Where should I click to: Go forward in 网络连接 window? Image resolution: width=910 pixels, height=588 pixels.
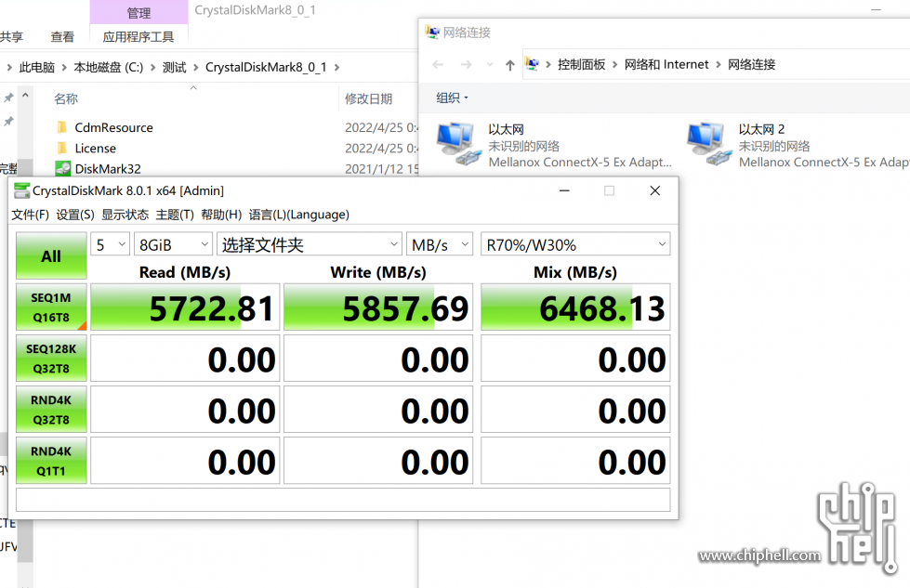pyautogui.click(x=466, y=64)
